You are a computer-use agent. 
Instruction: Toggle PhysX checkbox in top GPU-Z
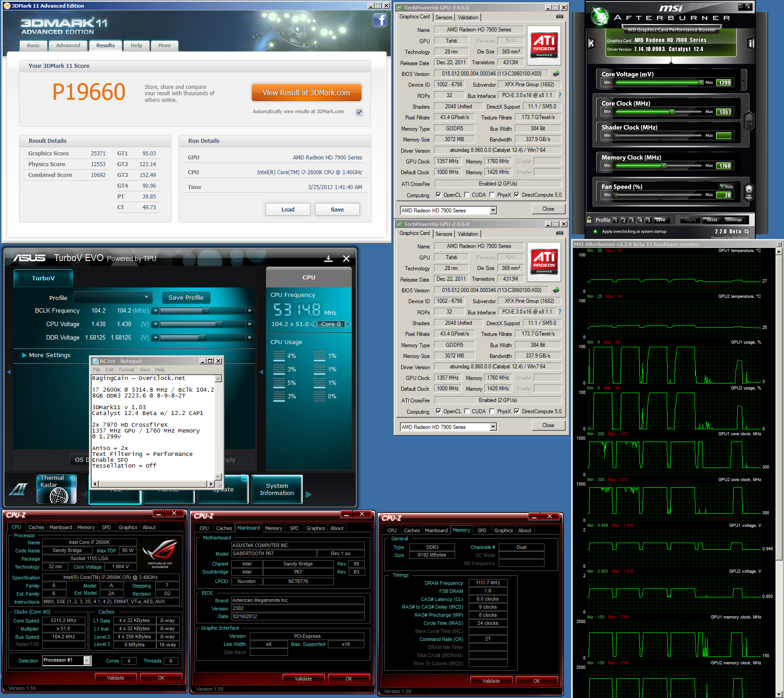(492, 194)
